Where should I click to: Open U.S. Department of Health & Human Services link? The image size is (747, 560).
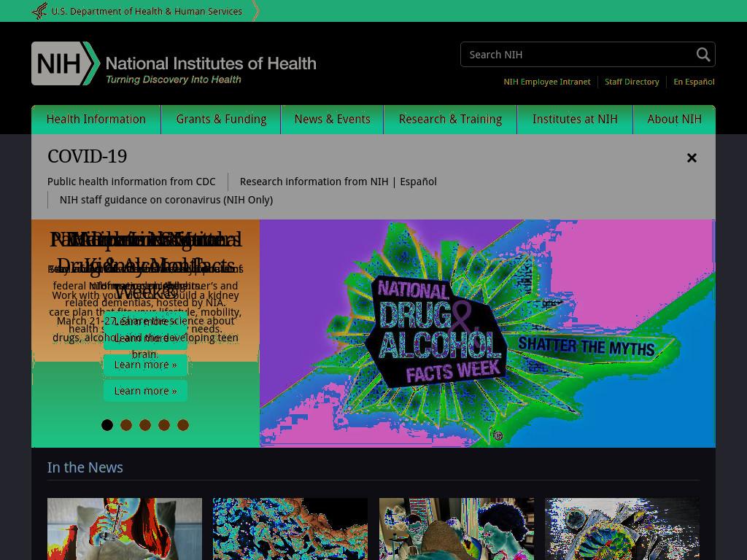146,12
